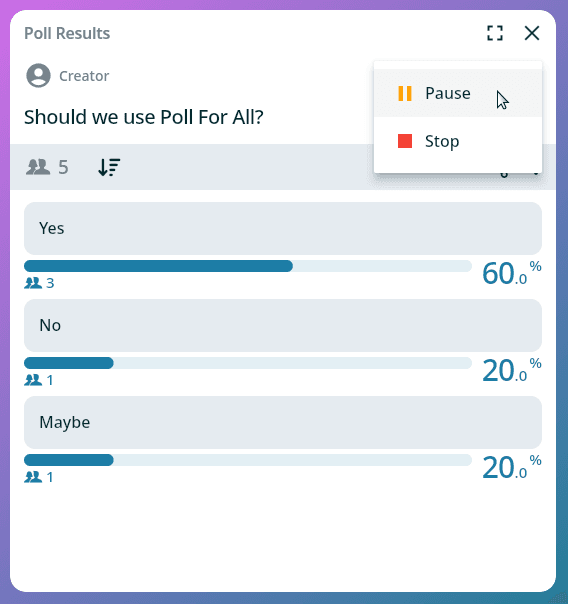Click the Yes 60% progress bar
The width and height of the screenshot is (568, 606).
coord(248,266)
